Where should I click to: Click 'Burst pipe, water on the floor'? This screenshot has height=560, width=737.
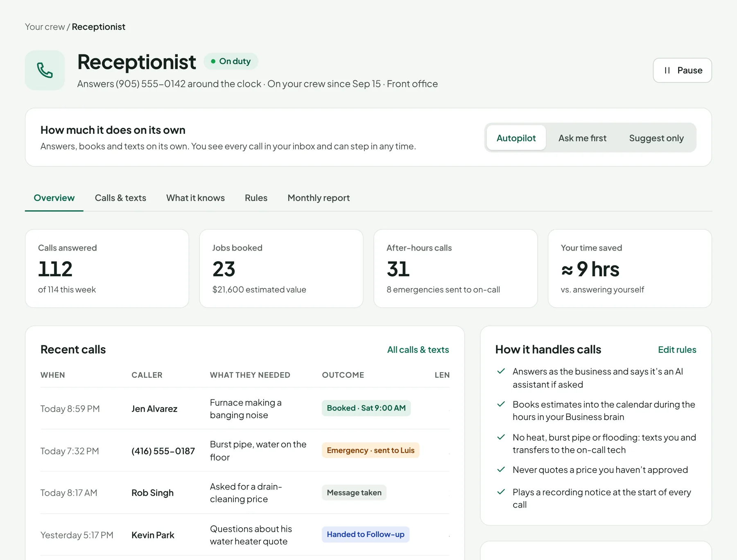tap(258, 451)
